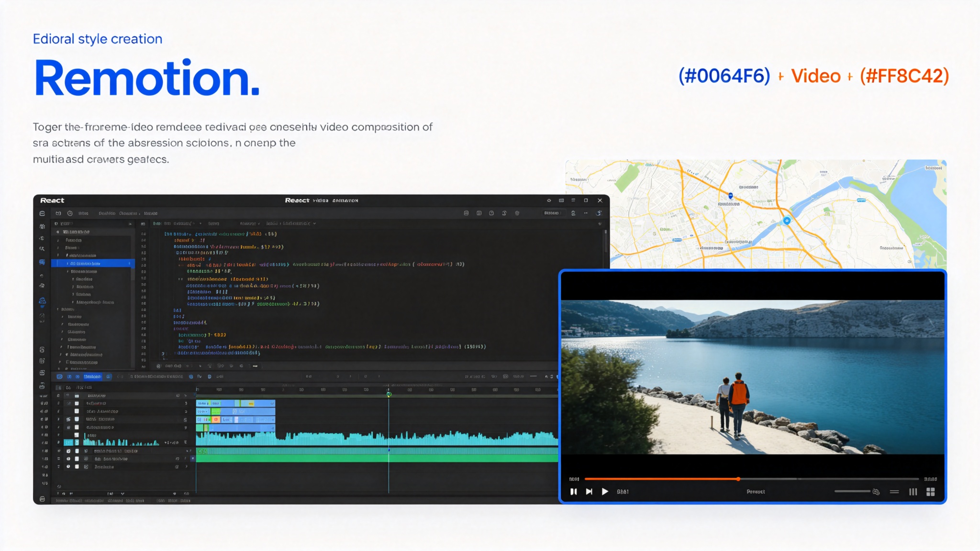Toggle the white checkbox on the second blue clip track

(77, 411)
